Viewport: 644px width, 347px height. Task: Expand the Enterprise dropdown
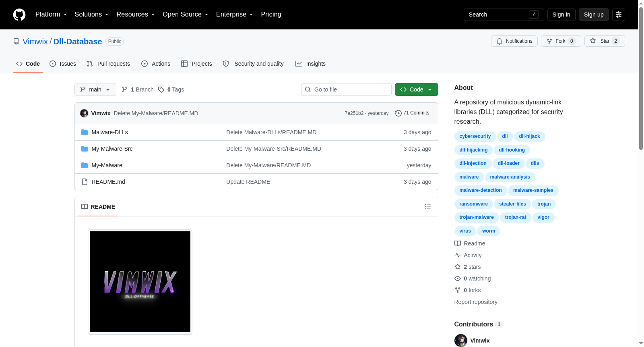(x=234, y=15)
